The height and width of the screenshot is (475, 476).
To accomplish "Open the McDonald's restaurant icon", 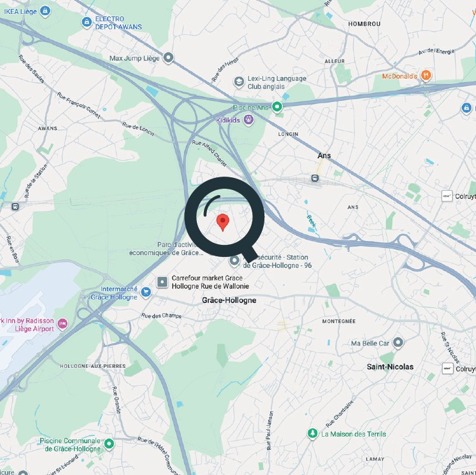I will (426, 75).
